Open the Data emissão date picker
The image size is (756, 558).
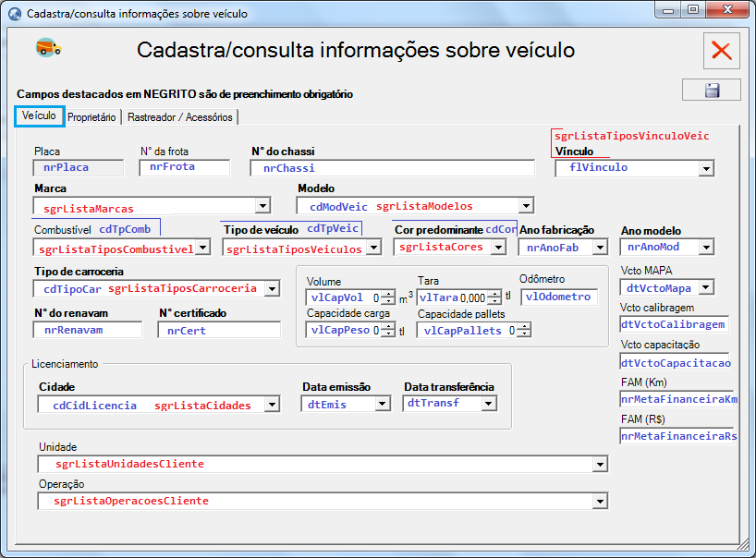pos(383,404)
